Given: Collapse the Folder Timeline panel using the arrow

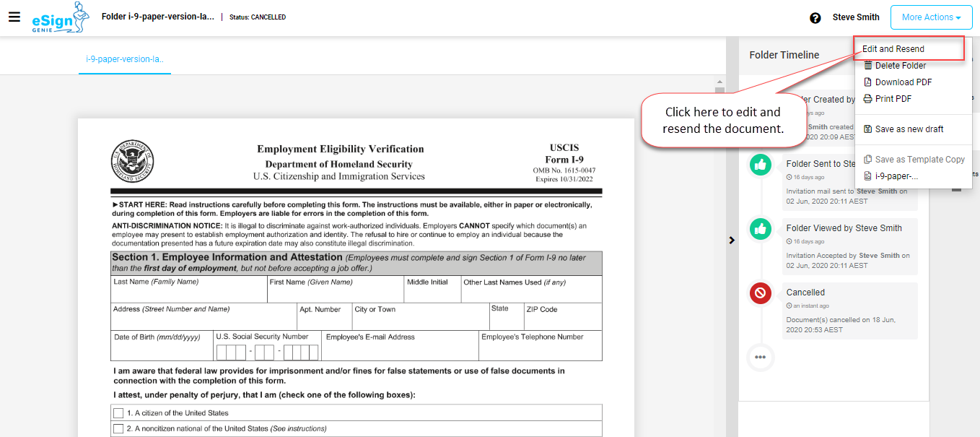Looking at the screenshot, I should pos(732,240).
